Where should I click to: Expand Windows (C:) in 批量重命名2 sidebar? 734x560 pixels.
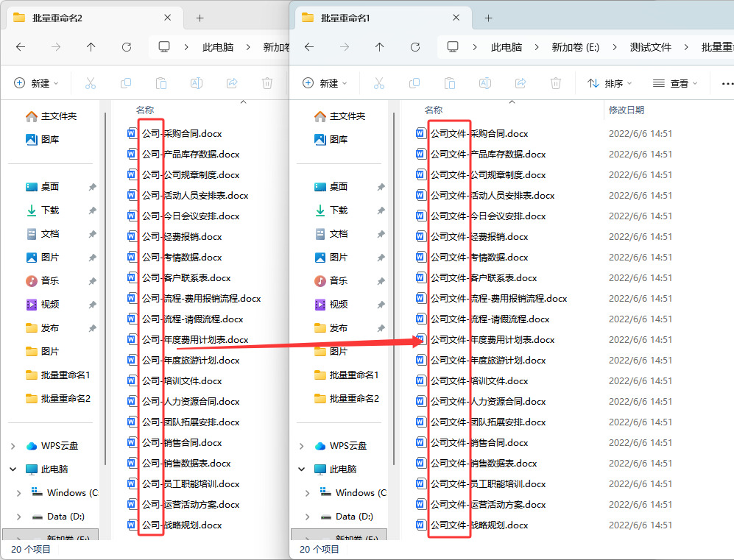tap(18, 493)
